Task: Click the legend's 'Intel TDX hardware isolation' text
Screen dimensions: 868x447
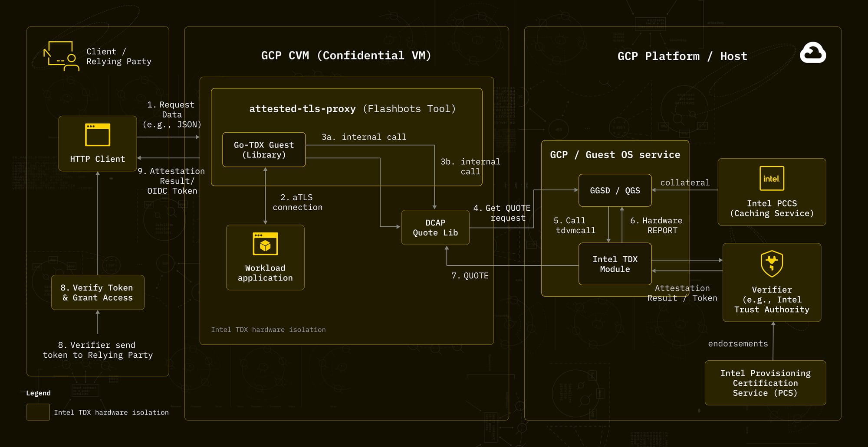Action: (111, 412)
